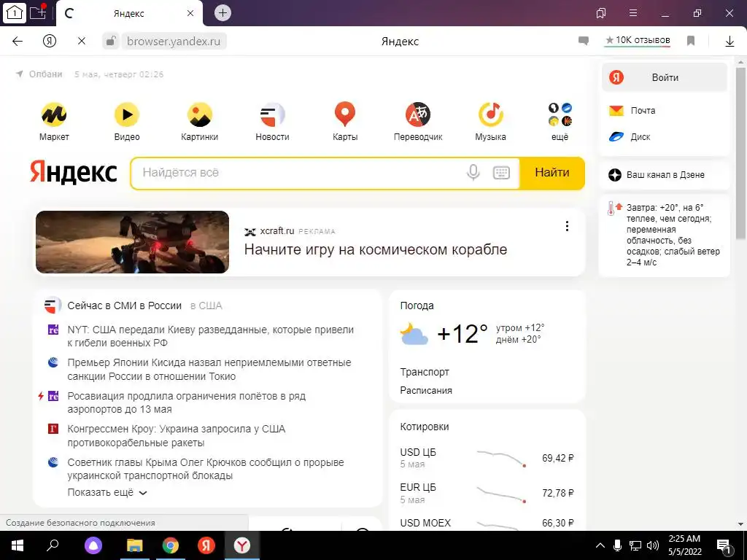Open browser hamburger menu
The image size is (747, 560).
click(633, 13)
